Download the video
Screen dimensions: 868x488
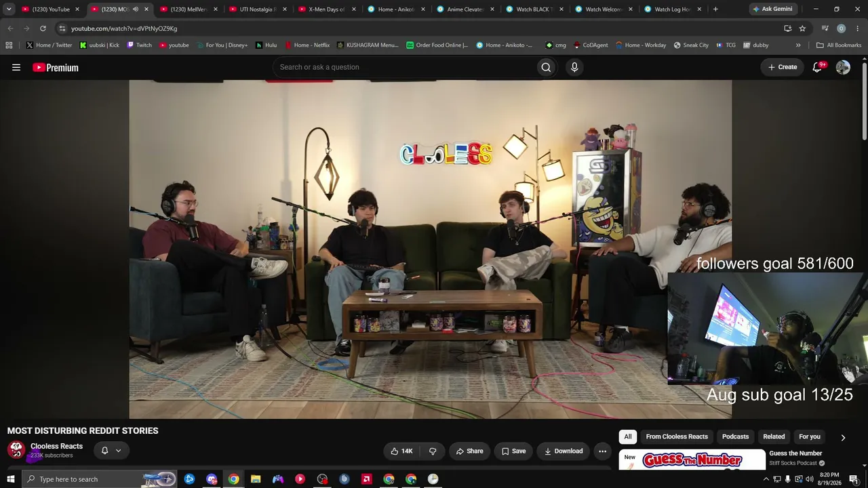tap(564, 451)
